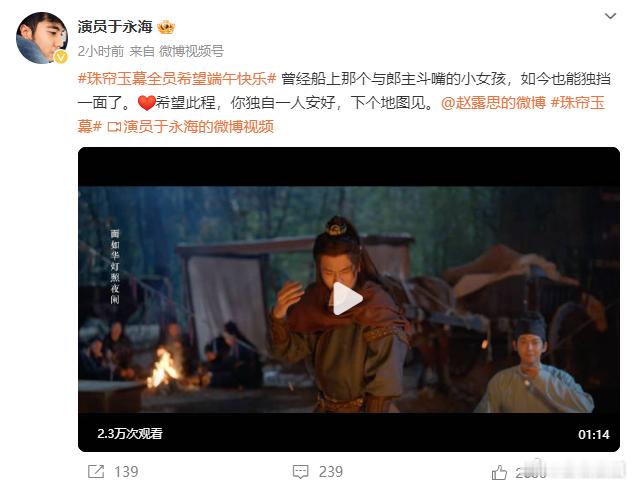Open mention @赵露思的微博

pyautogui.click(x=493, y=103)
